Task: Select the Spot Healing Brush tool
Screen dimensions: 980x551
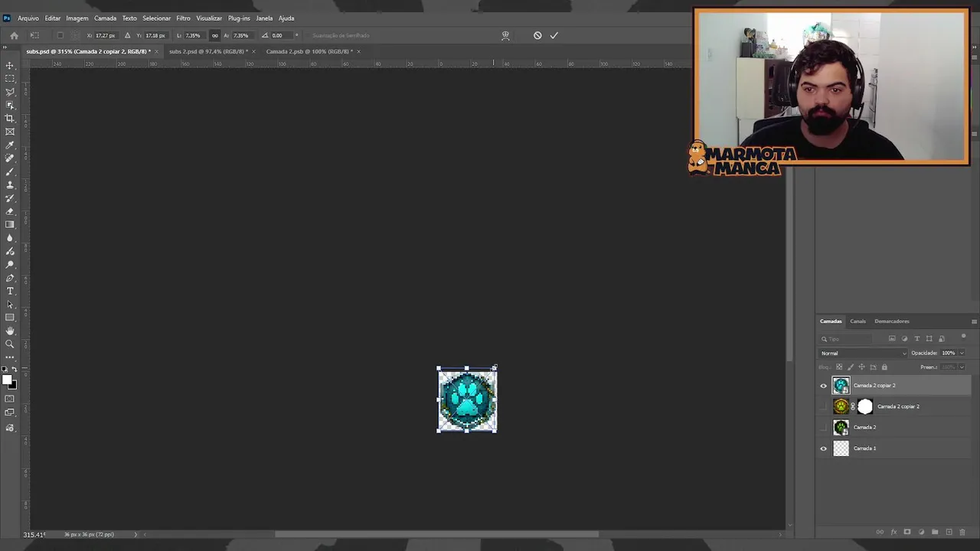Action: (x=10, y=158)
